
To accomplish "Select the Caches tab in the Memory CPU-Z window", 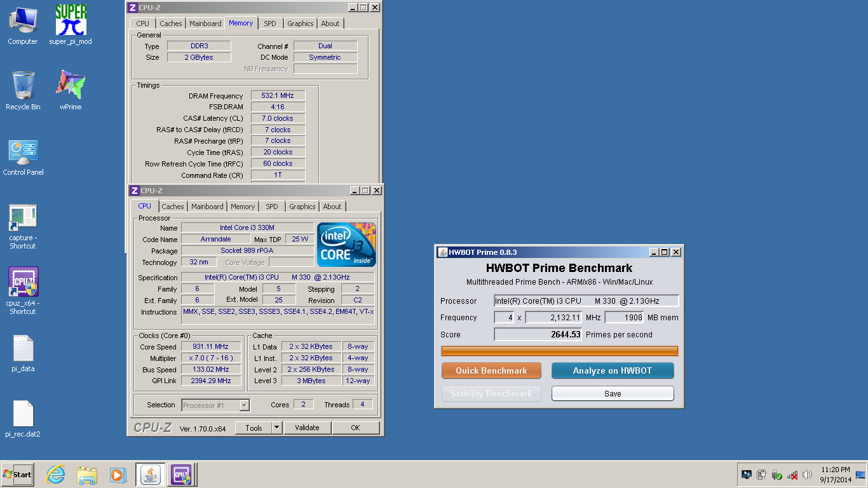I will coord(171,24).
